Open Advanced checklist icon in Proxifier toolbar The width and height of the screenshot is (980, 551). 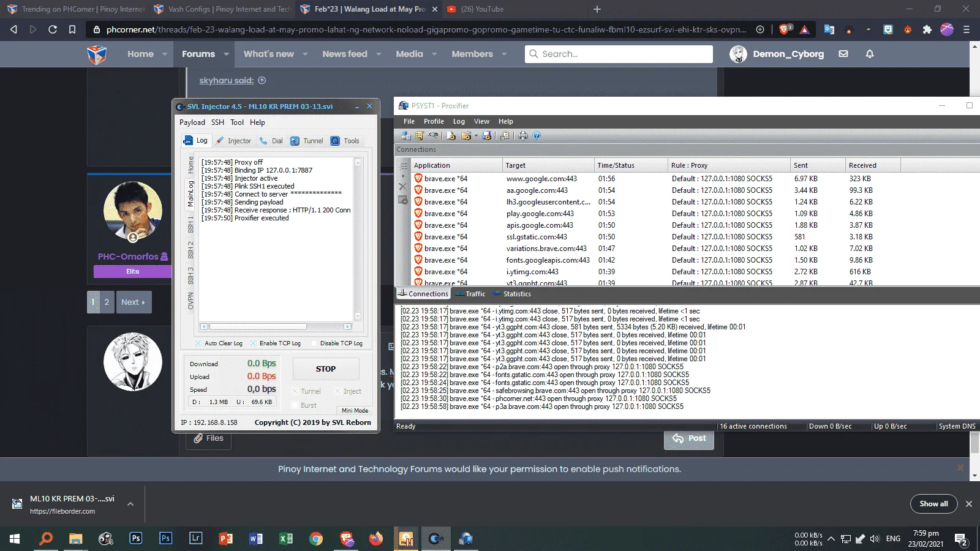[505, 136]
